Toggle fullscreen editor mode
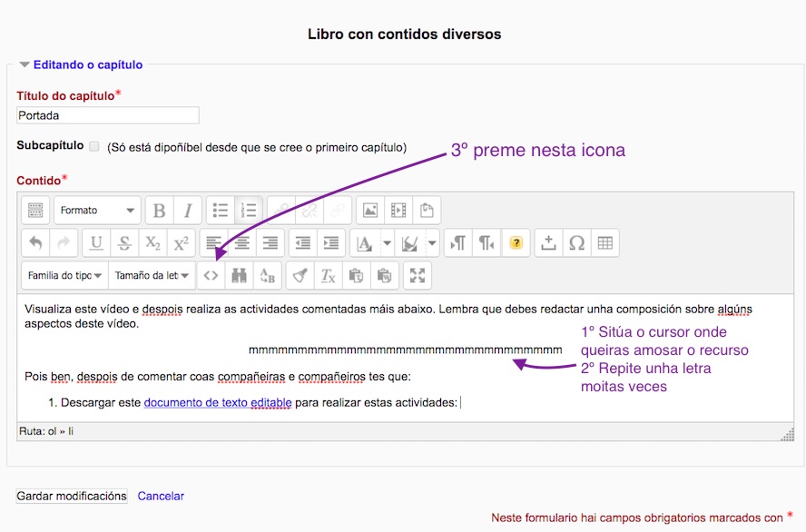The width and height of the screenshot is (806, 532). point(418,276)
